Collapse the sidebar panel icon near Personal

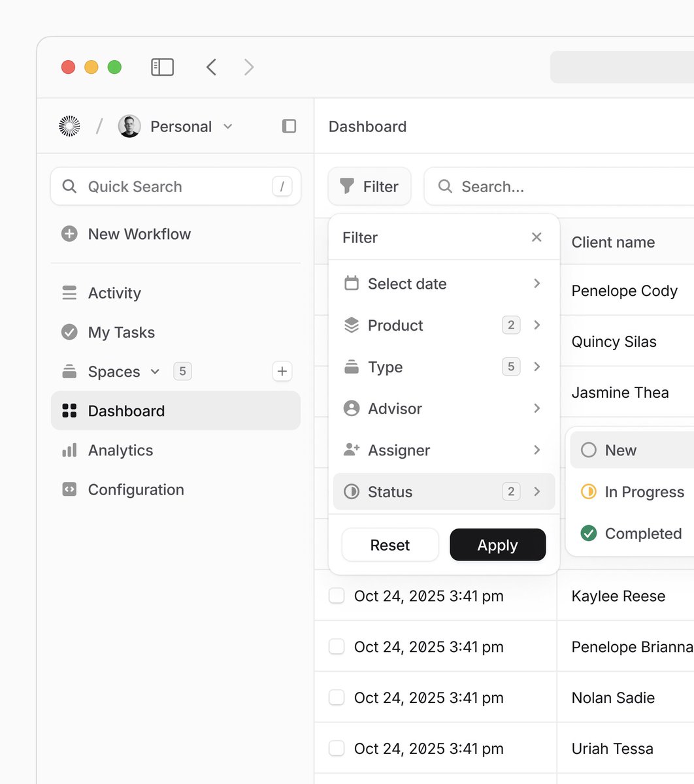(x=289, y=126)
